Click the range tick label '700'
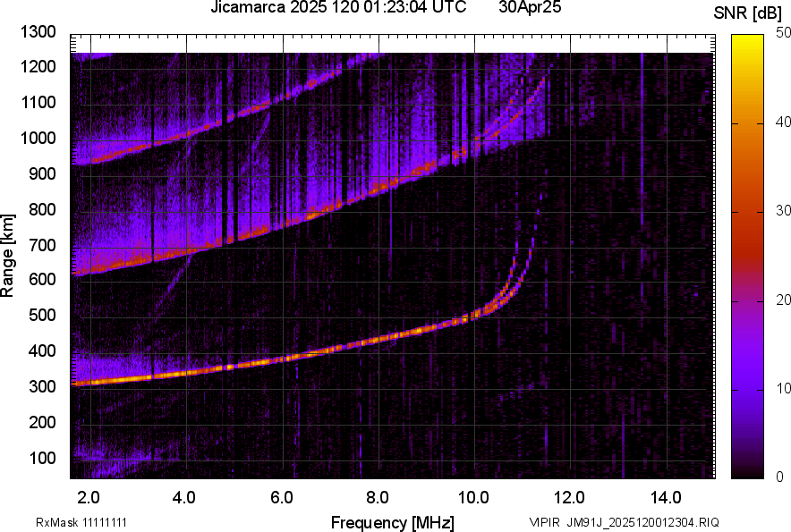 coord(42,245)
